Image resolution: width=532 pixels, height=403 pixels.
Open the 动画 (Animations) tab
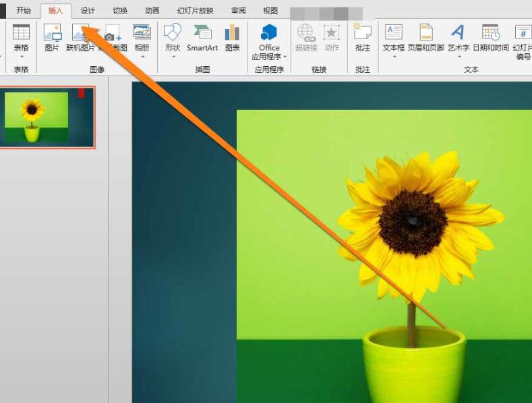tap(152, 11)
